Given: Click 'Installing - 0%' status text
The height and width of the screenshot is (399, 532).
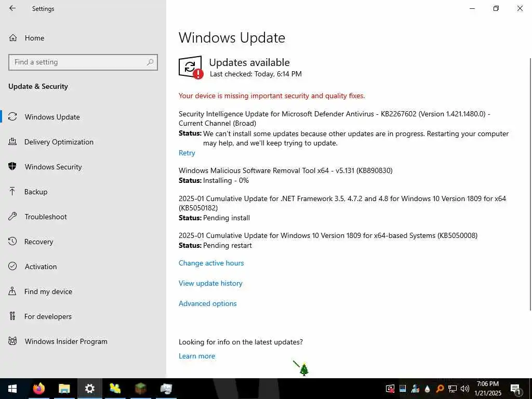Looking at the screenshot, I should [226, 180].
